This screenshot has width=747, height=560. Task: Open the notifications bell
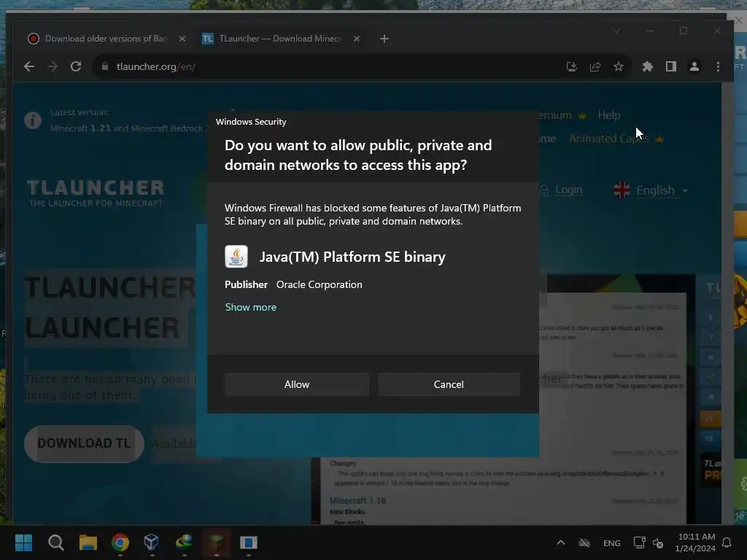click(x=727, y=542)
